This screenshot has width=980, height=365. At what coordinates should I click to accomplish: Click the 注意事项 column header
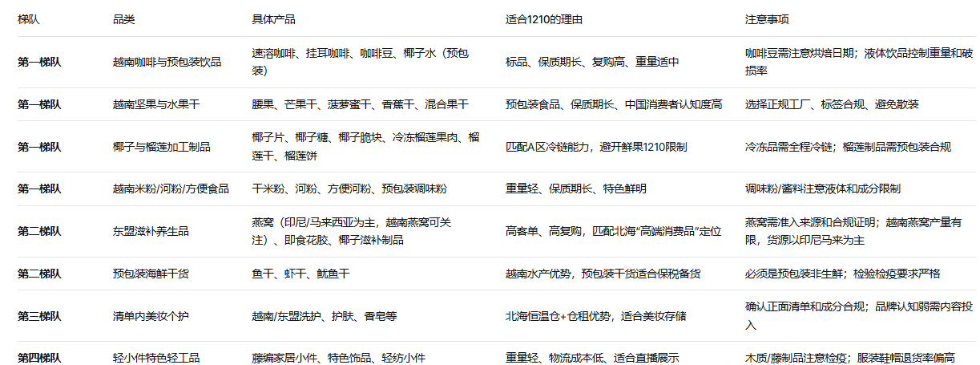coord(767,19)
